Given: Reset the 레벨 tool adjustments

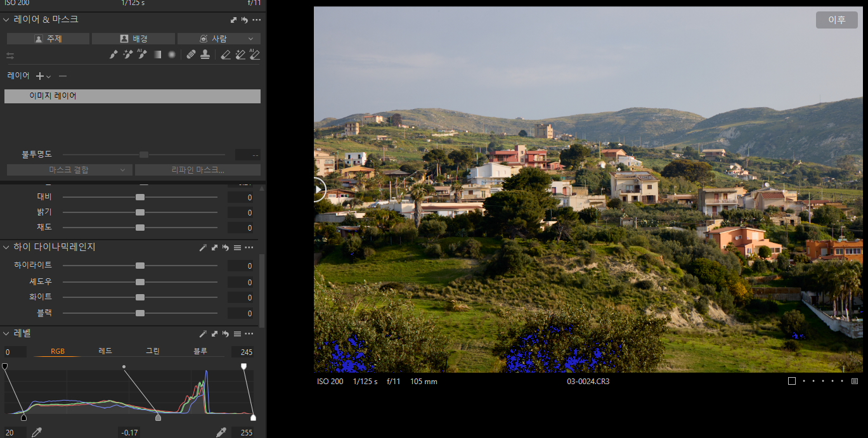Looking at the screenshot, I should coord(226,333).
